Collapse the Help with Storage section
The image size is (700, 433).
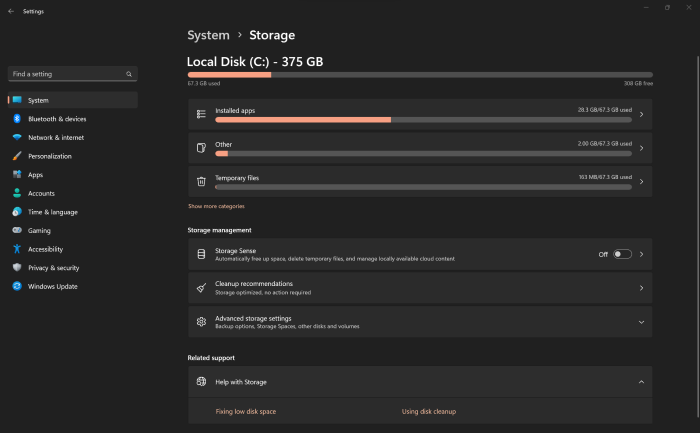[641, 381]
